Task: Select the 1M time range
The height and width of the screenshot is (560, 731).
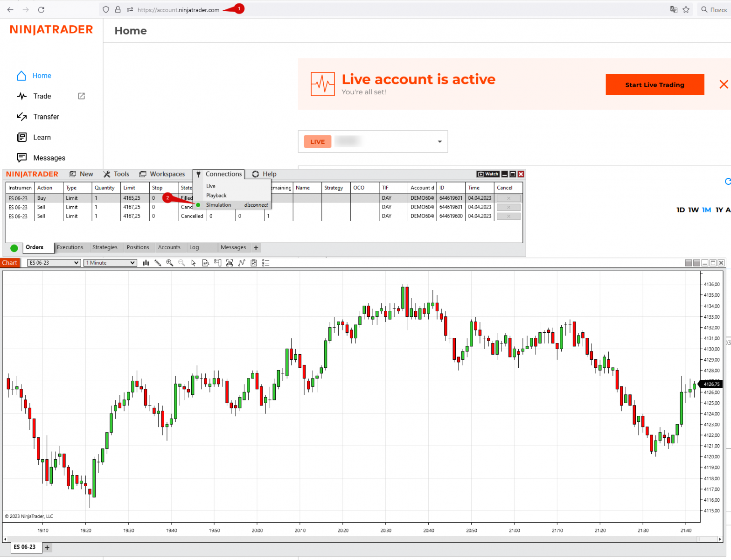Action: click(706, 210)
